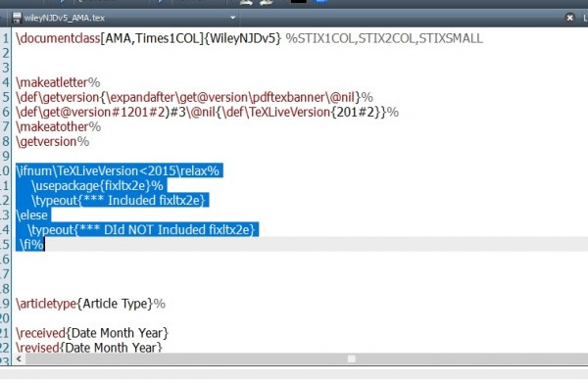Click the \getversion% line
This screenshot has height=384, width=588.
(53, 142)
